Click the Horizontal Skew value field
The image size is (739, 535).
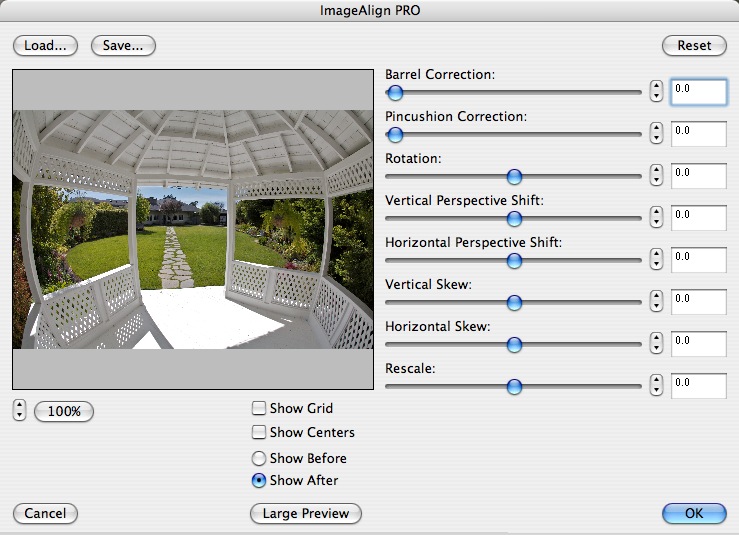pyautogui.click(x=698, y=344)
